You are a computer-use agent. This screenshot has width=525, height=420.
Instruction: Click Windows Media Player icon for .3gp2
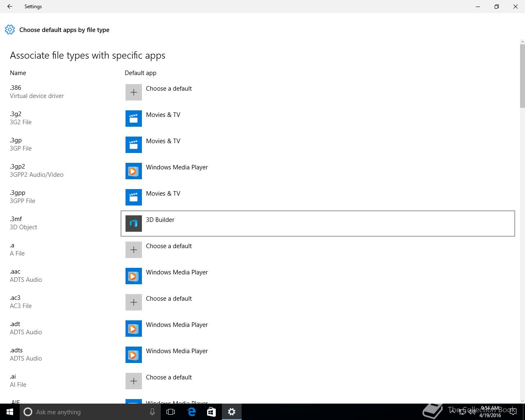[134, 171]
